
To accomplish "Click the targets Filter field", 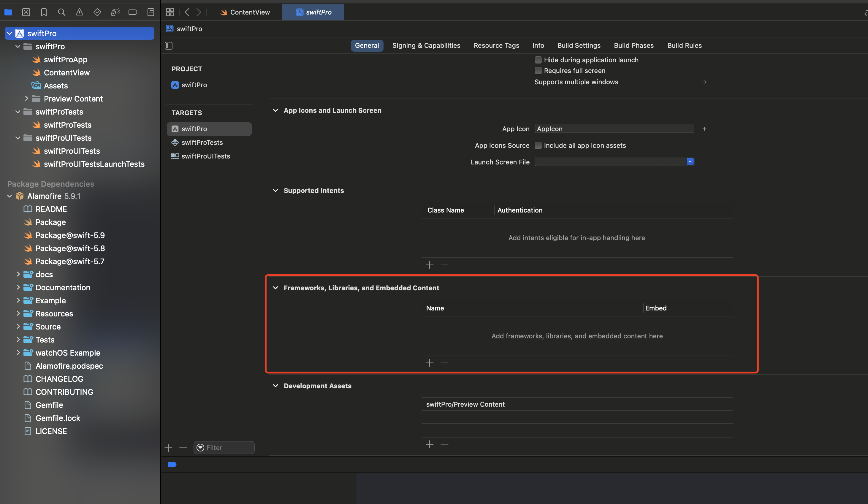I will click(x=228, y=448).
